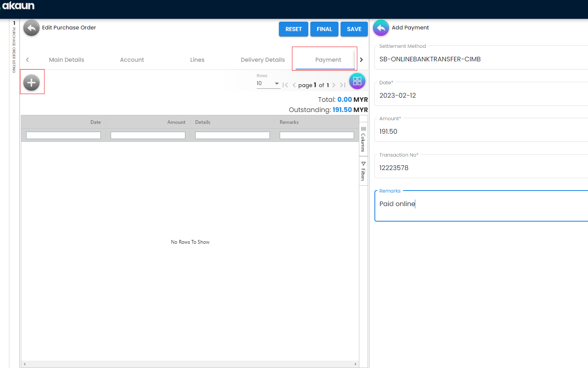Image resolution: width=588 pixels, height=368 pixels.
Task: Open the grid view toggle icon
Action: tap(357, 81)
